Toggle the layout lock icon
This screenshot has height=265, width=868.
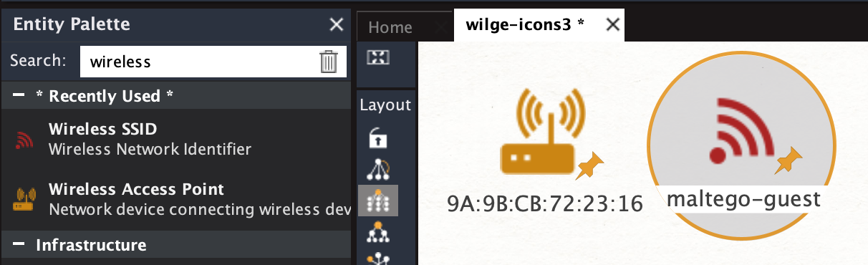pos(377,138)
